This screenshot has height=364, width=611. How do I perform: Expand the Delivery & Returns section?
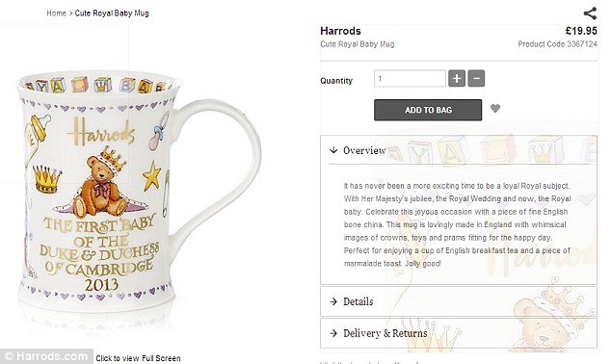pyautogui.click(x=459, y=333)
